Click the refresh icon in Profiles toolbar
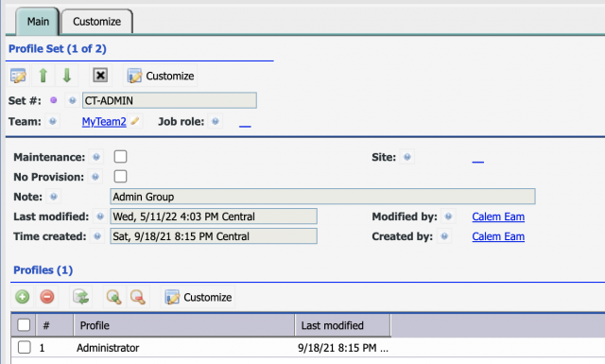 81,297
